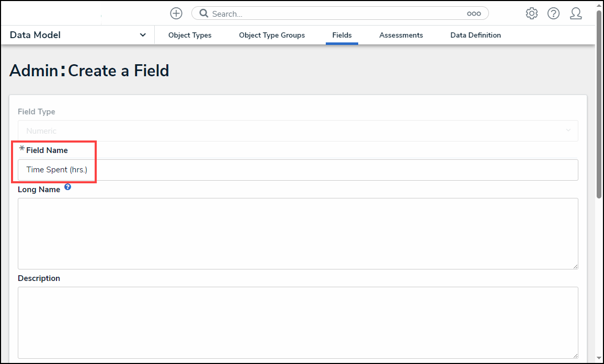Switch to the Object Types tab
The image size is (604, 364).
[x=190, y=36]
